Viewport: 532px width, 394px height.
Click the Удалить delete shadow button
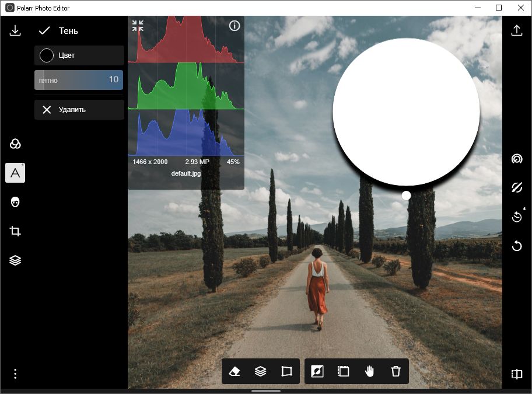pos(79,110)
